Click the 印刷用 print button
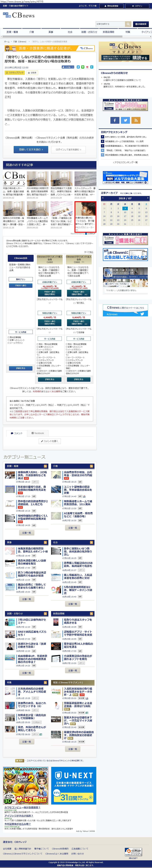The height and width of the screenshot is (868, 152). tap(32, 73)
